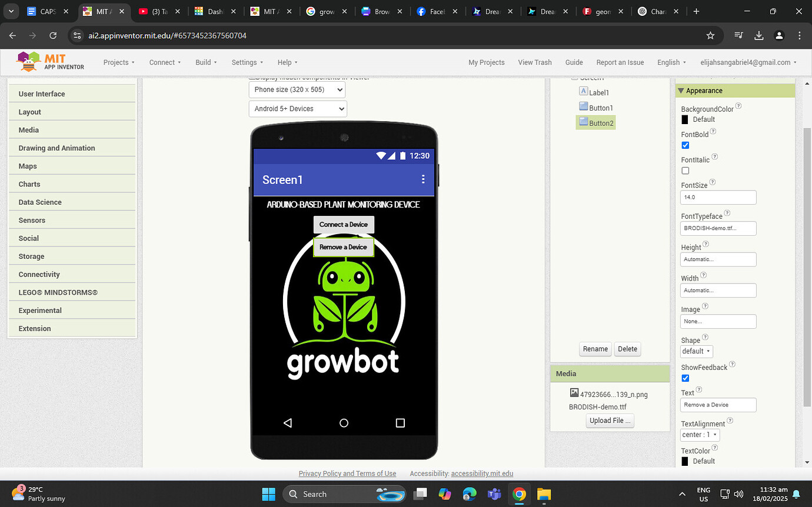Open Chrome from the Windows taskbar
This screenshot has height=507, width=812.
tap(519, 494)
